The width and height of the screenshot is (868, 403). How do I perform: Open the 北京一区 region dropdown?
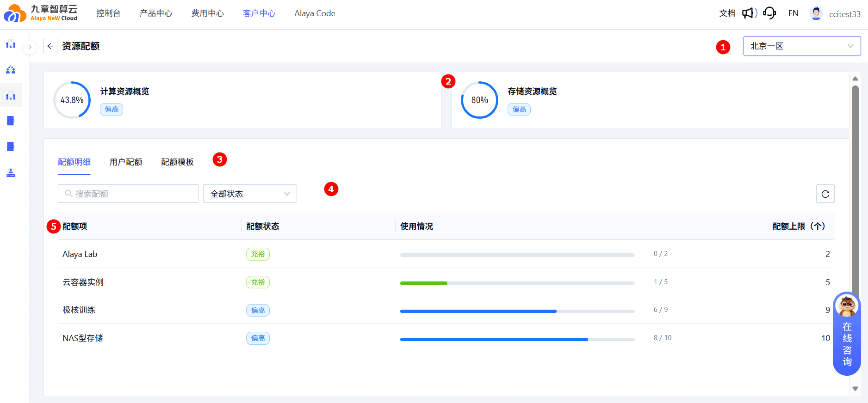(802, 46)
